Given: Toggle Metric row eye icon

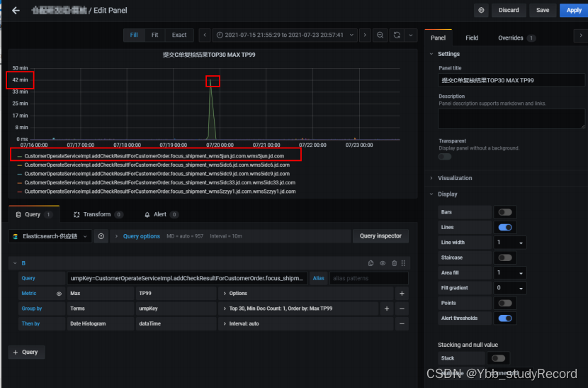Looking at the screenshot, I should click(59, 294).
